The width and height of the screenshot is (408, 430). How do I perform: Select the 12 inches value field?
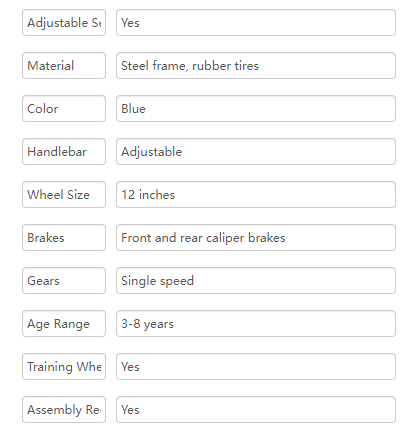coord(256,195)
